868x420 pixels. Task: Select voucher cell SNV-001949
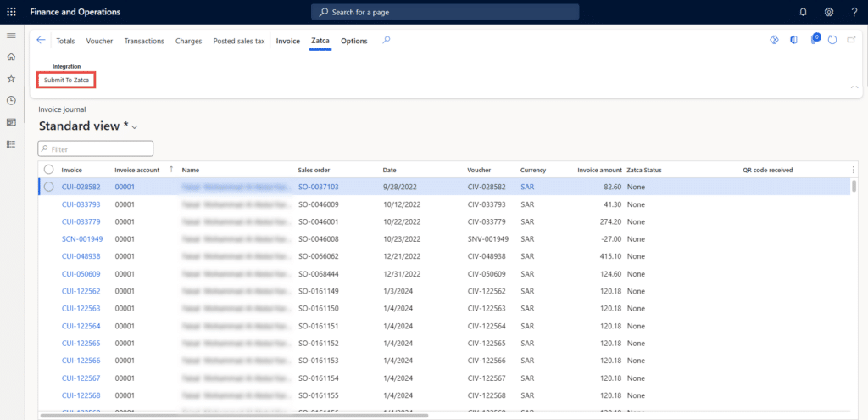click(487, 239)
